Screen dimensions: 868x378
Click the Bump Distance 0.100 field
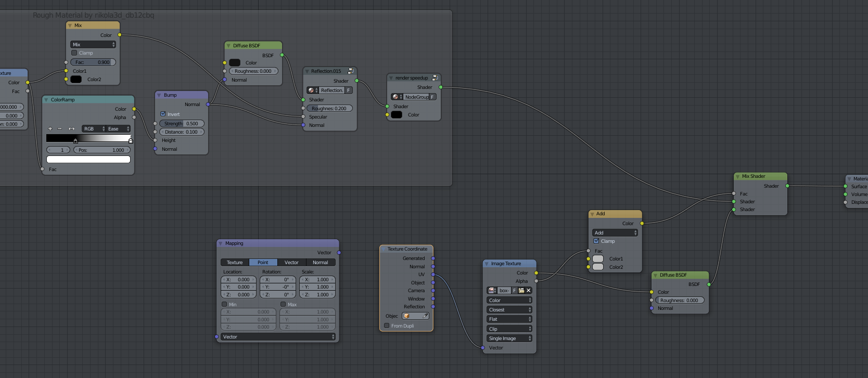pos(182,132)
